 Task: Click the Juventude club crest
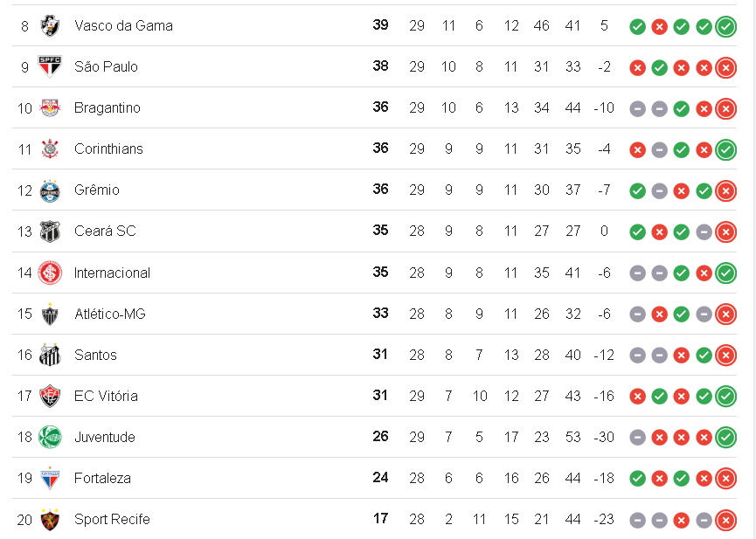click(50, 437)
